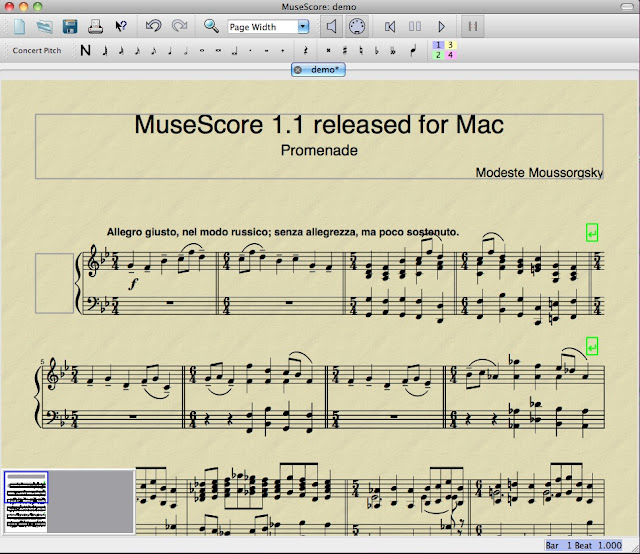
Task: Click the green line break marker on first system
Action: (592, 233)
